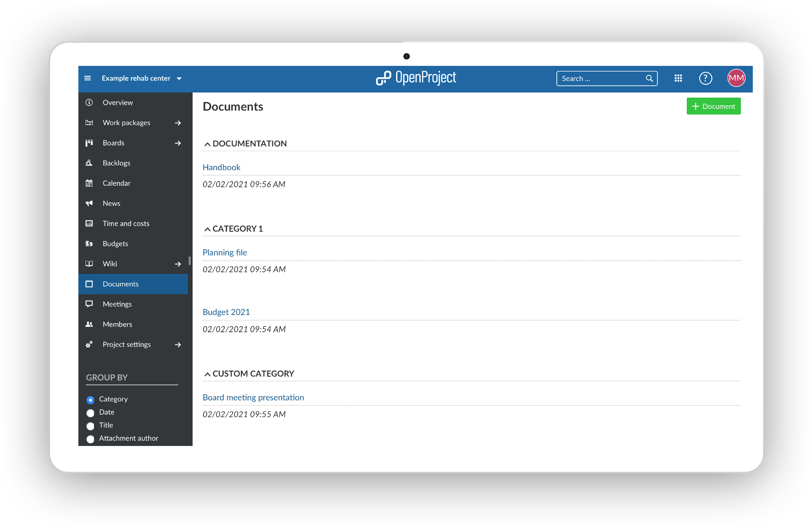
Task: Open the help question mark icon
Action: (x=705, y=78)
